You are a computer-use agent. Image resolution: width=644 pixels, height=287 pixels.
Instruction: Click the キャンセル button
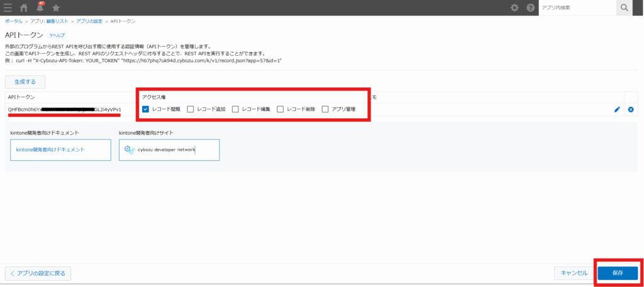(574, 273)
